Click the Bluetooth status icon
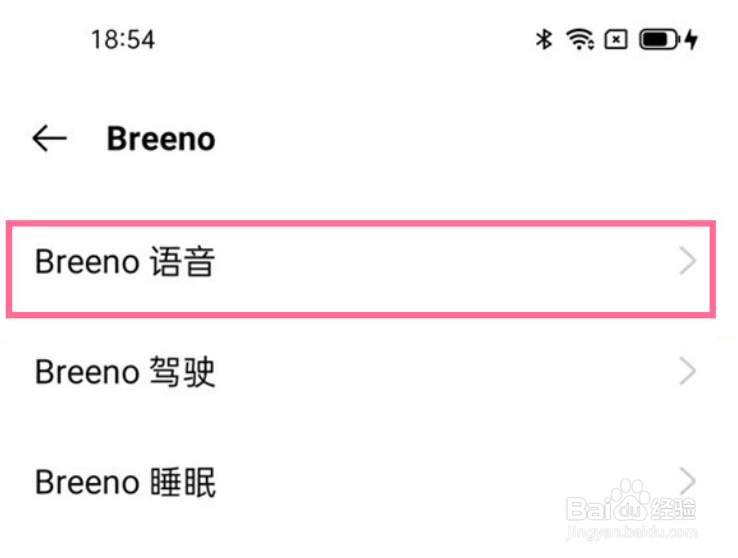 [544, 40]
